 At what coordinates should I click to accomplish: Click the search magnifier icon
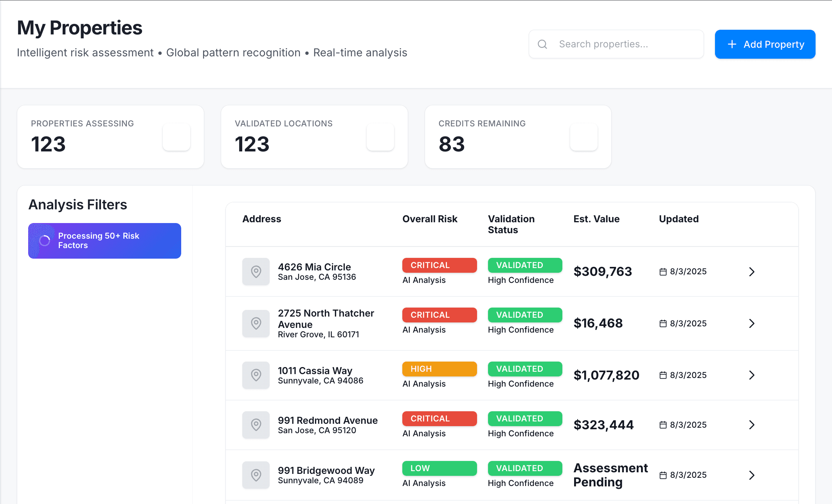tap(542, 44)
